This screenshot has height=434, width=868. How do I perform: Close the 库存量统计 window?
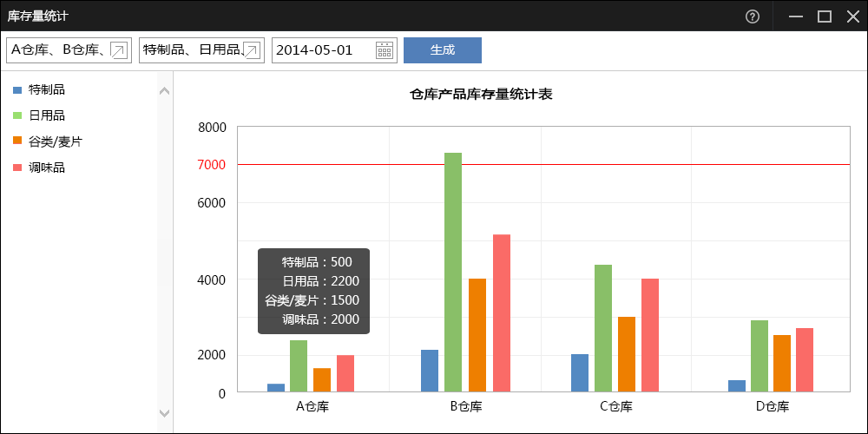853,16
